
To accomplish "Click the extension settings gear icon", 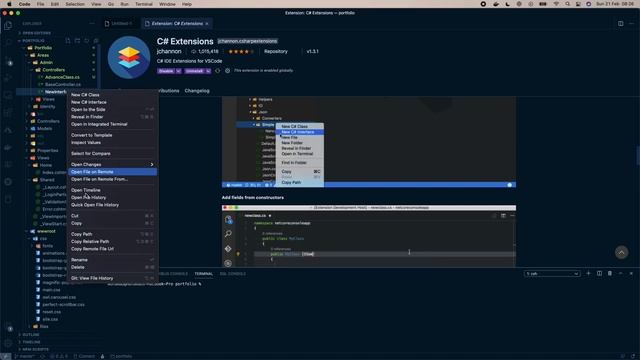I will coord(227,71).
